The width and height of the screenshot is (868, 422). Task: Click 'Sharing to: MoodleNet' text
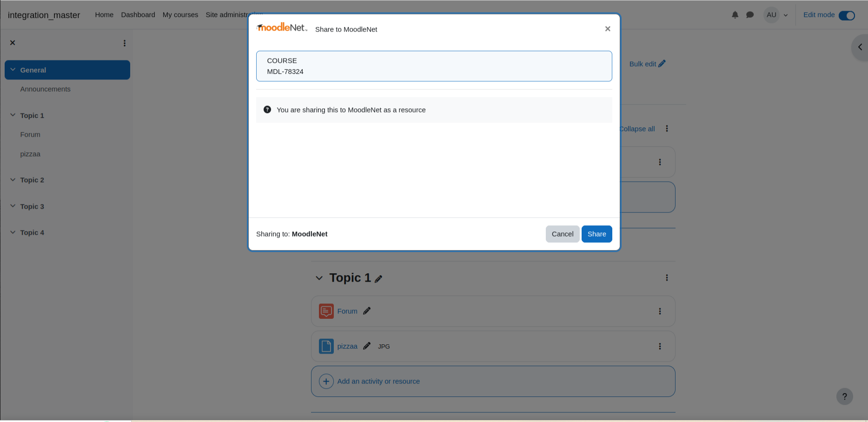click(x=292, y=234)
